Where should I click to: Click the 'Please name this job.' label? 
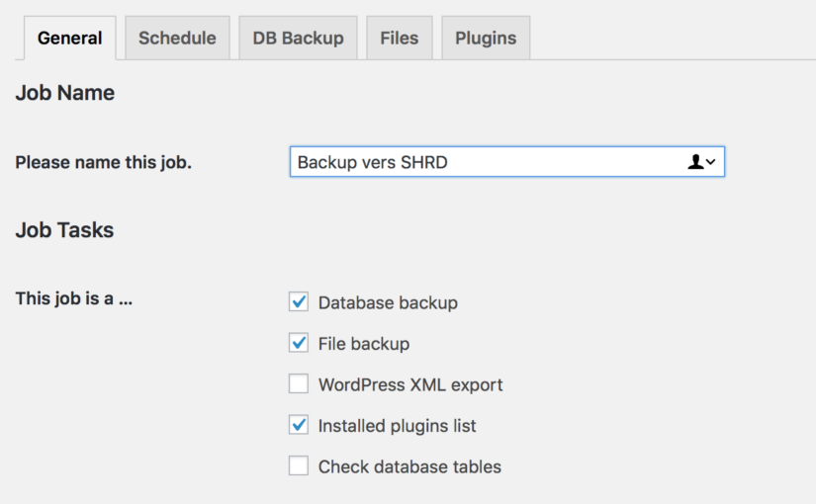click(x=104, y=162)
